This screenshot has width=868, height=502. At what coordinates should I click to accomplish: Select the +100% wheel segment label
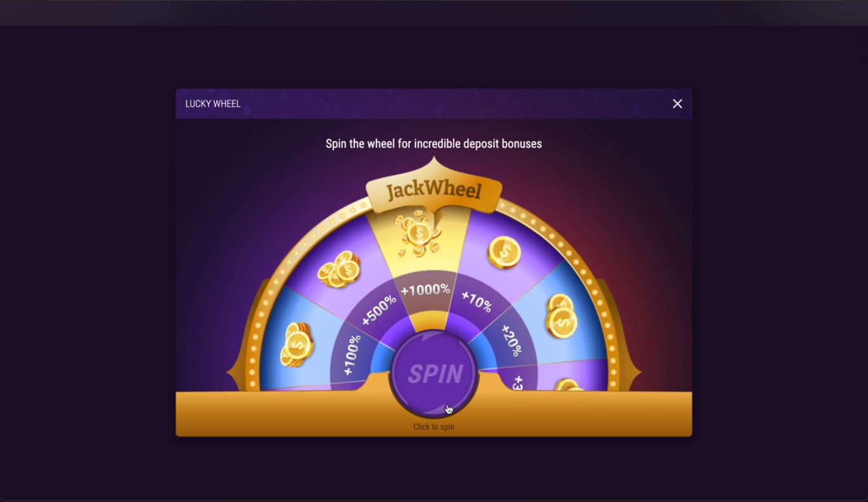pos(352,355)
